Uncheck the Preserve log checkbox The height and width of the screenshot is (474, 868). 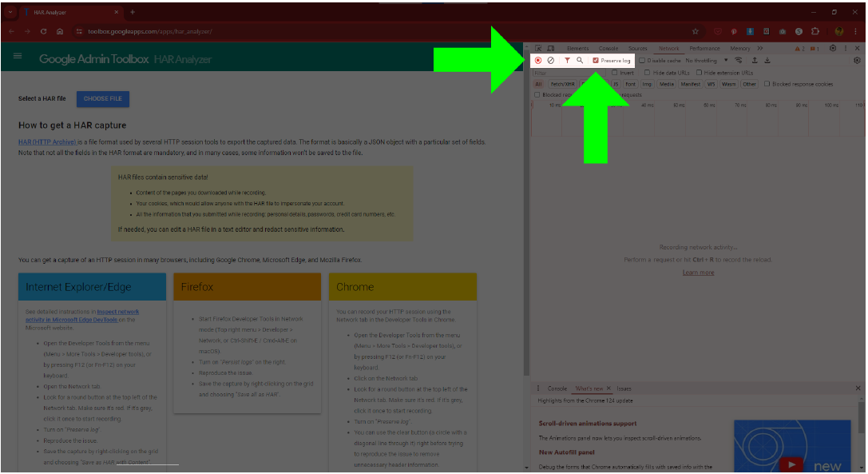tap(596, 61)
